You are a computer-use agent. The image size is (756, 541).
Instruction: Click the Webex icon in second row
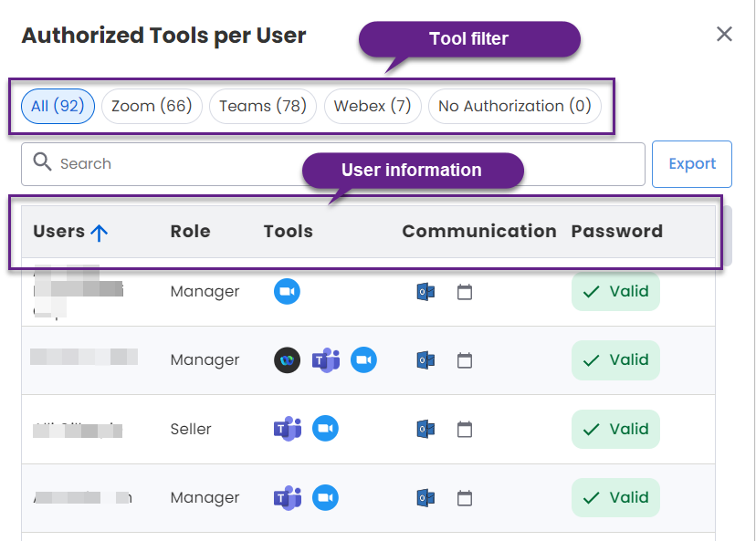click(x=287, y=359)
